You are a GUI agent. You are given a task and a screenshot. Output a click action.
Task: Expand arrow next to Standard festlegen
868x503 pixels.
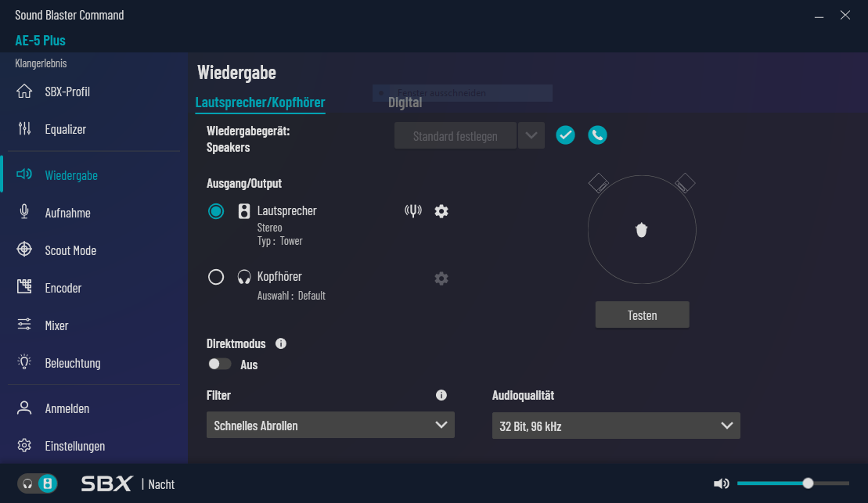pyautogui.click(x=531, y=135)
